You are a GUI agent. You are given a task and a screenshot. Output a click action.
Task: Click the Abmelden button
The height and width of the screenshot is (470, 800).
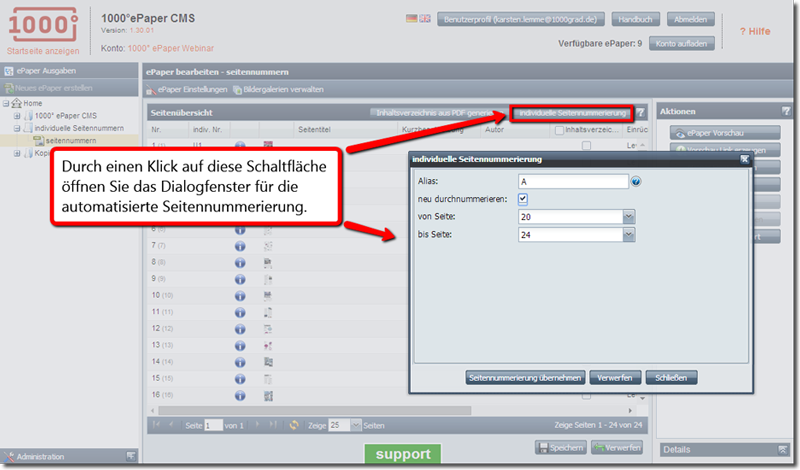tap(690, 19)
